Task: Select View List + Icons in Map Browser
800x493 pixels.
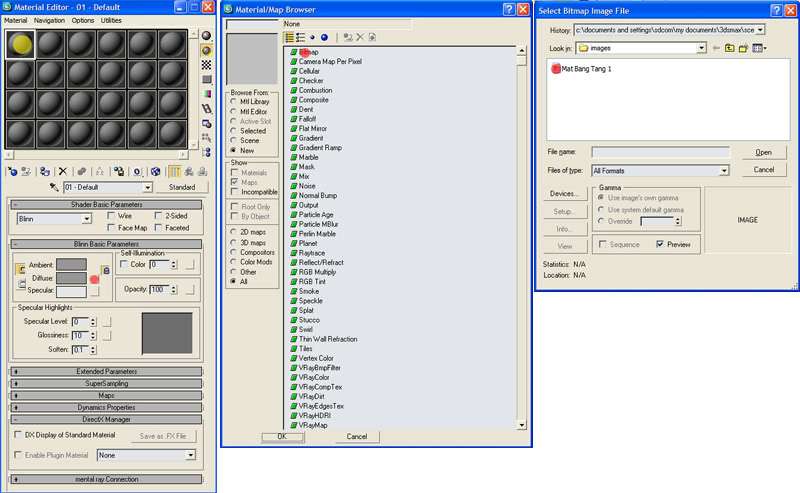Action: coord(301,37)
